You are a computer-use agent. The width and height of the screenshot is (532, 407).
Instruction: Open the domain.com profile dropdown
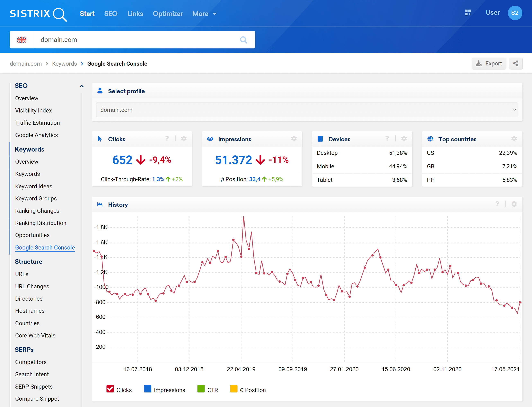coord(307,110)
